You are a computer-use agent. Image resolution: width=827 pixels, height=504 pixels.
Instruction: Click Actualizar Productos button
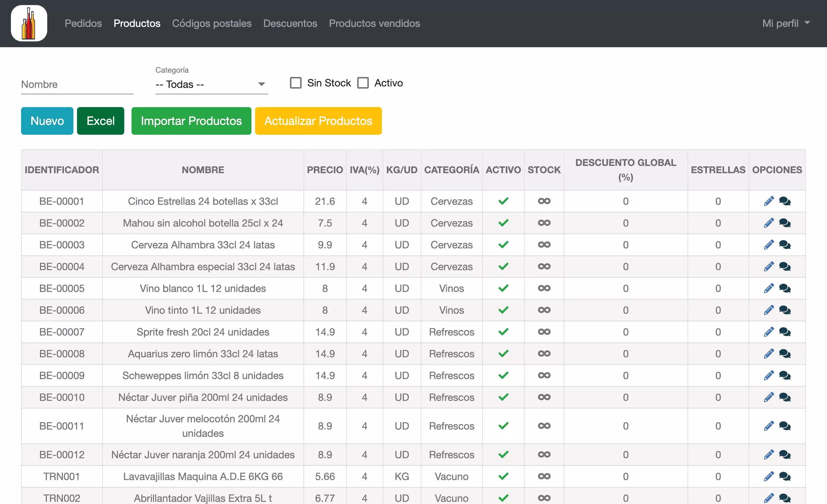[318, 121]
